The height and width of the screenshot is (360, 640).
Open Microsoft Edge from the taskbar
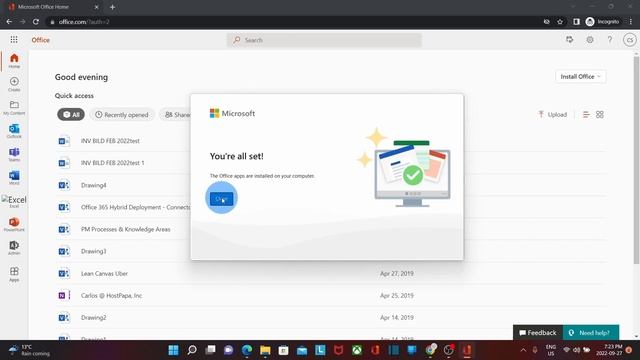247,350
